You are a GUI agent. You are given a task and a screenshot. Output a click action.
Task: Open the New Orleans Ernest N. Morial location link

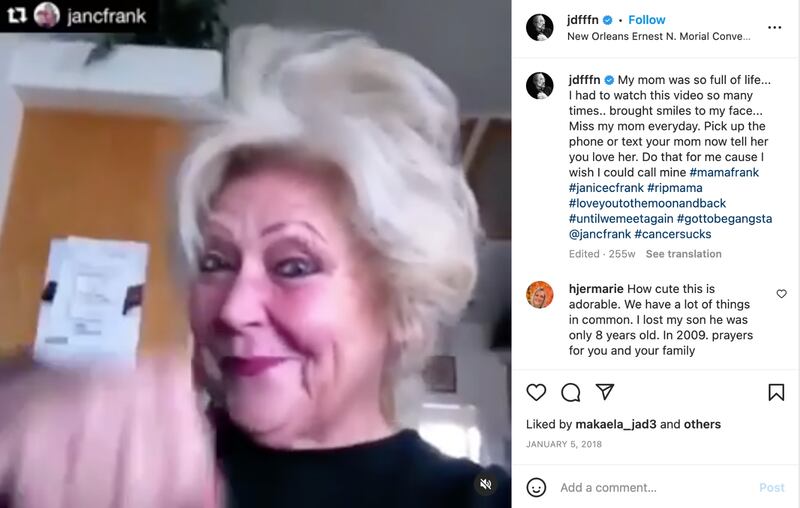click(659, 36)
